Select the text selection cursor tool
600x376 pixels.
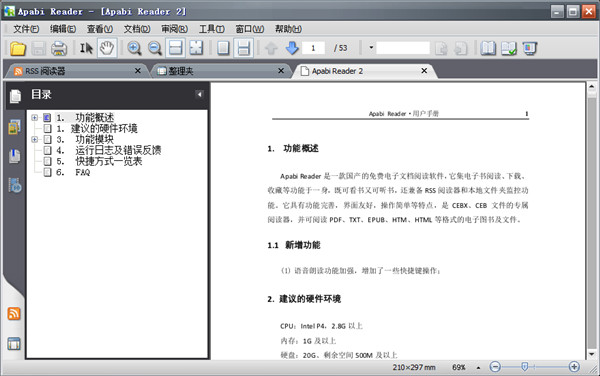point(86,48)
